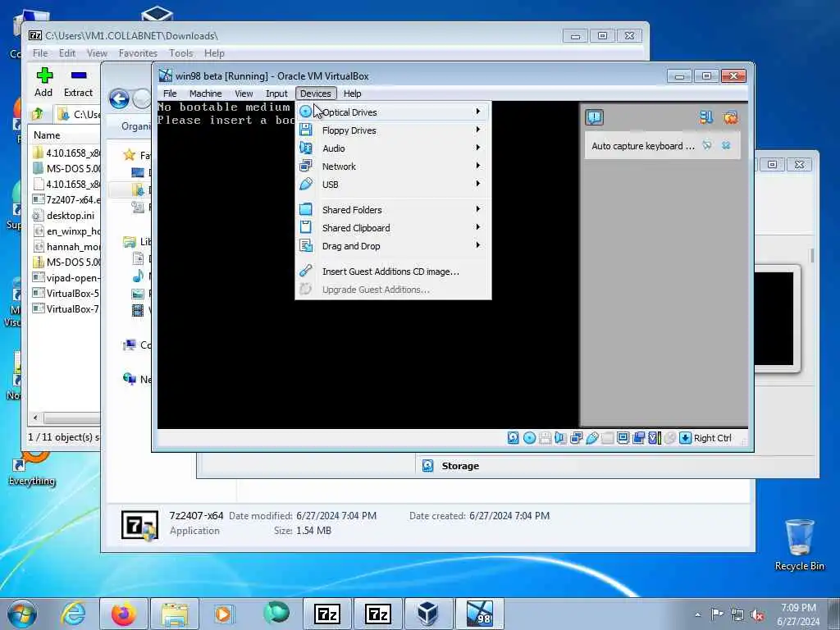The image size is (840, 630).
Task: Open the VirtualBox Machine menu
Action: tap(205, 94)
